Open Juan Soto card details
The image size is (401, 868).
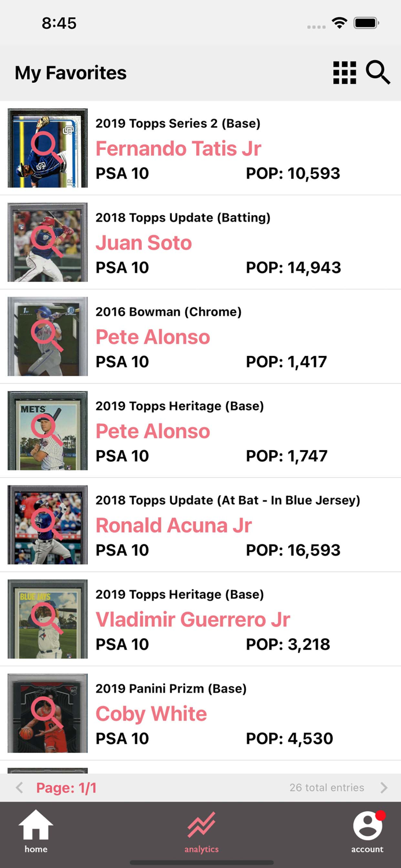(x=144, y=243)
